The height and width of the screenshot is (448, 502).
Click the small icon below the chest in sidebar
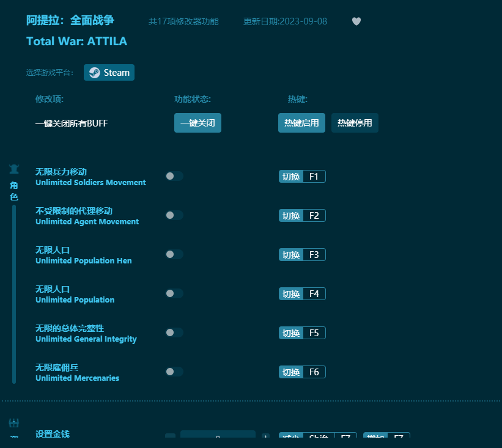click(x=13, y=437)
